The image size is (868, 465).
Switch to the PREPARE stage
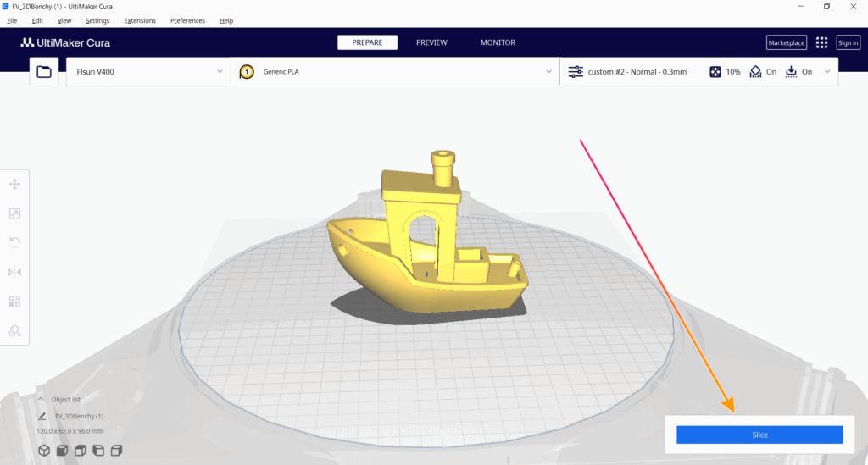pyautogui.click(x=367, y=42)
